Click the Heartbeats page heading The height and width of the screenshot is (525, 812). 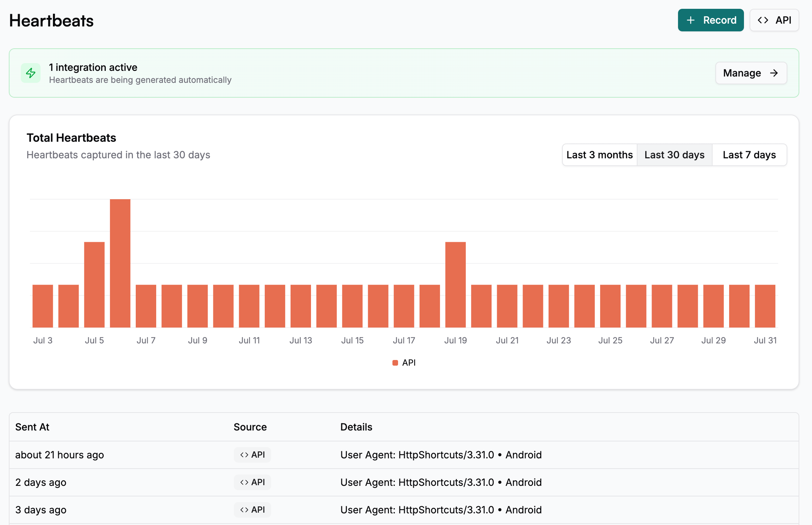coord(51,21)
